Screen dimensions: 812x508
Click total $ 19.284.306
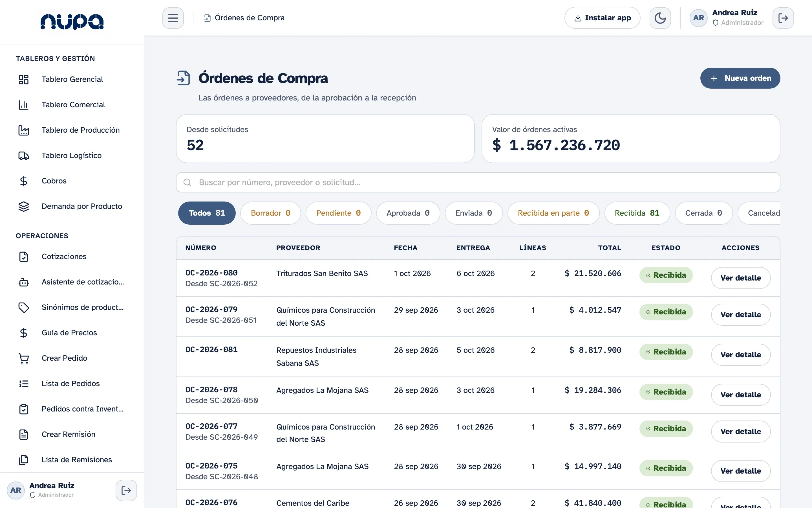click(593, 390)
